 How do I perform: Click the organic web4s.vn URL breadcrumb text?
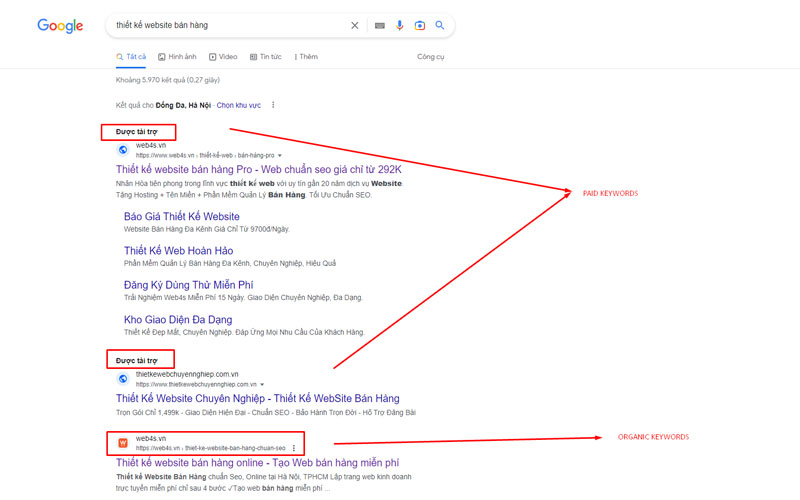(x=211, y=448)
